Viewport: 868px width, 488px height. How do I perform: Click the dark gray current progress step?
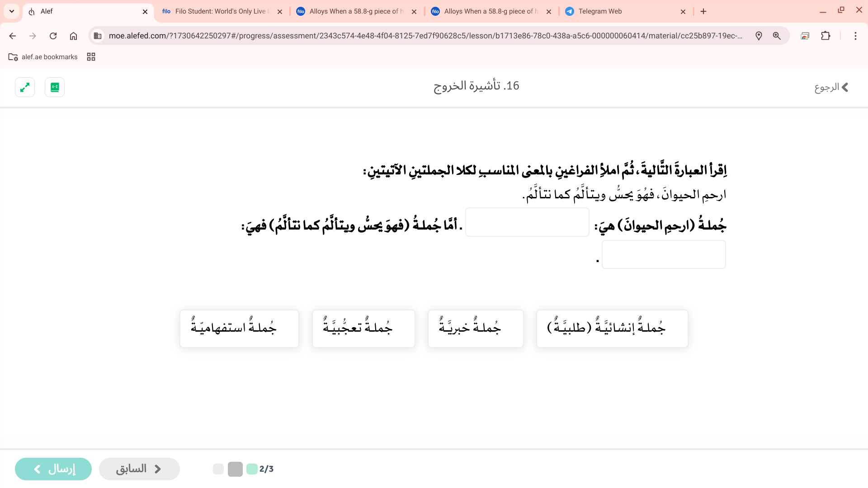tap(235, 469)
